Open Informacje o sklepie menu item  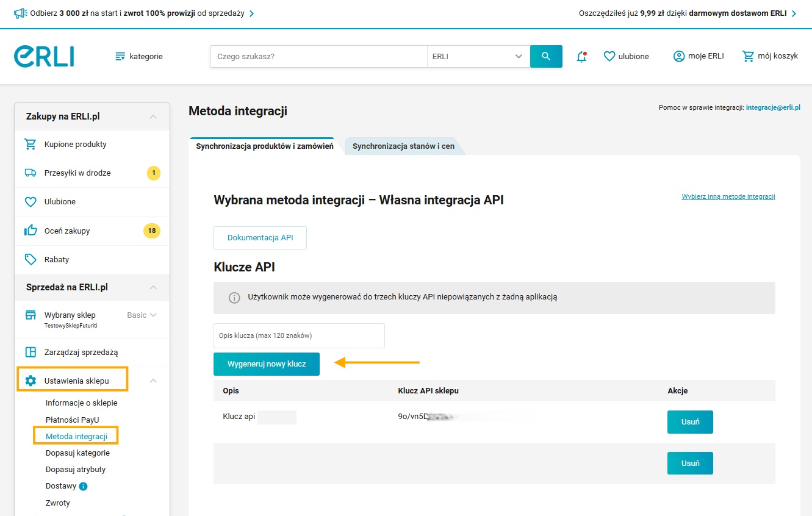click(82, 403)
